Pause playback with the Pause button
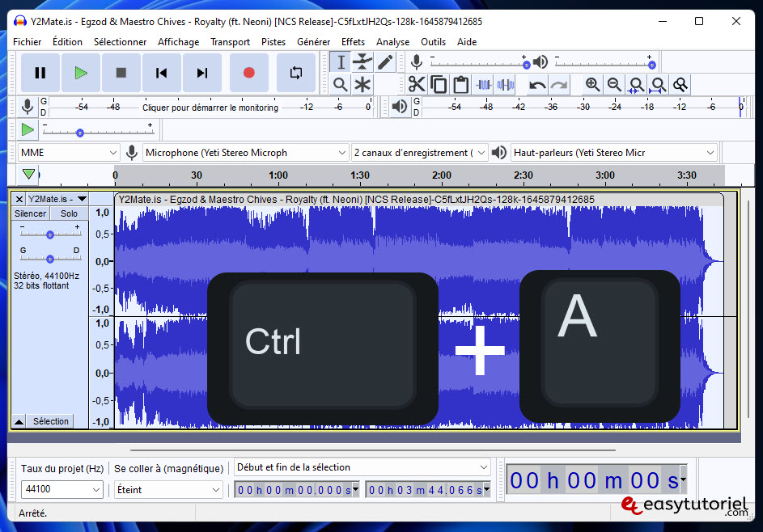 click(40, 73)
